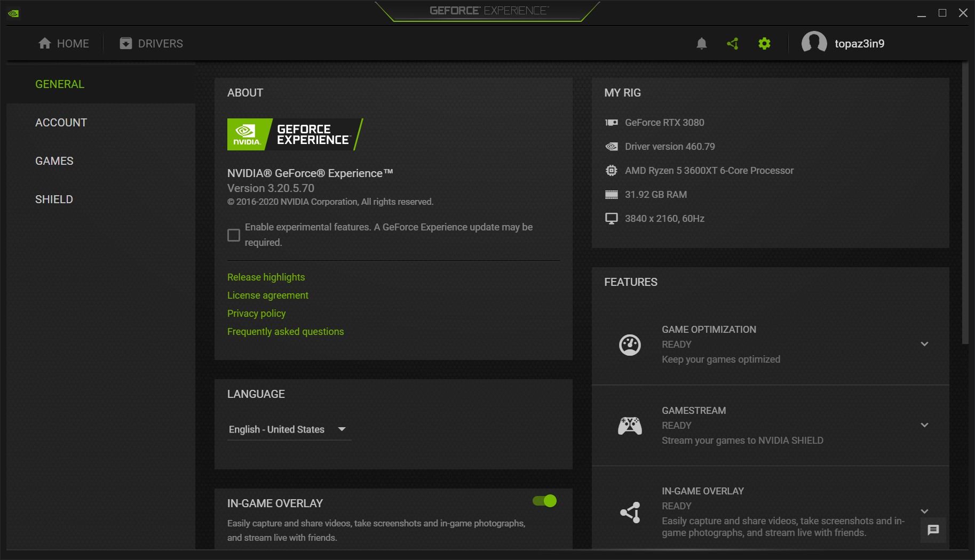Enable experimental features checkbox

[x=234, y=235]
